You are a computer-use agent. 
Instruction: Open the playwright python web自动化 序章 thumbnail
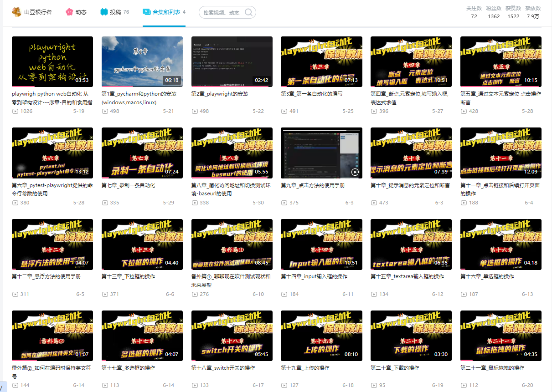pyautogui.click(x=52, y=62)
